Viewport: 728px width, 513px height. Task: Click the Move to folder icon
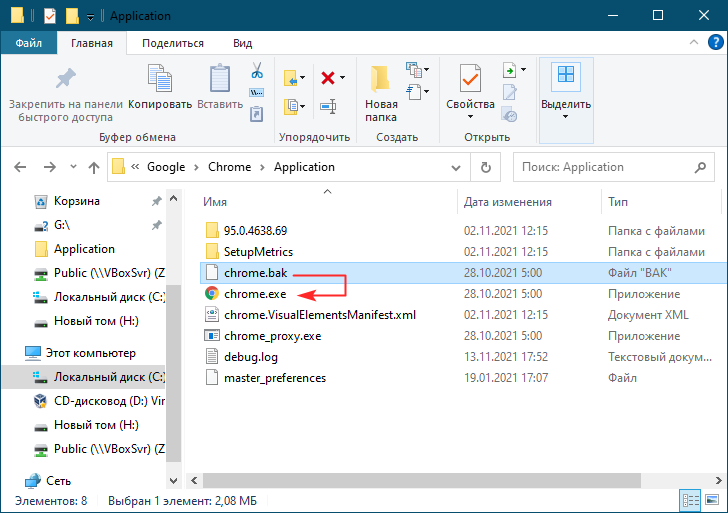[x=290, y=78]
